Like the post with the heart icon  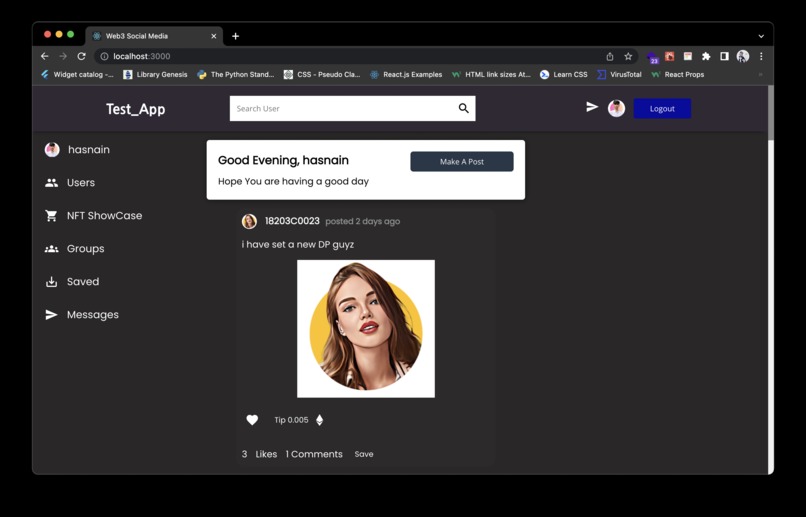tap(252, 420)
